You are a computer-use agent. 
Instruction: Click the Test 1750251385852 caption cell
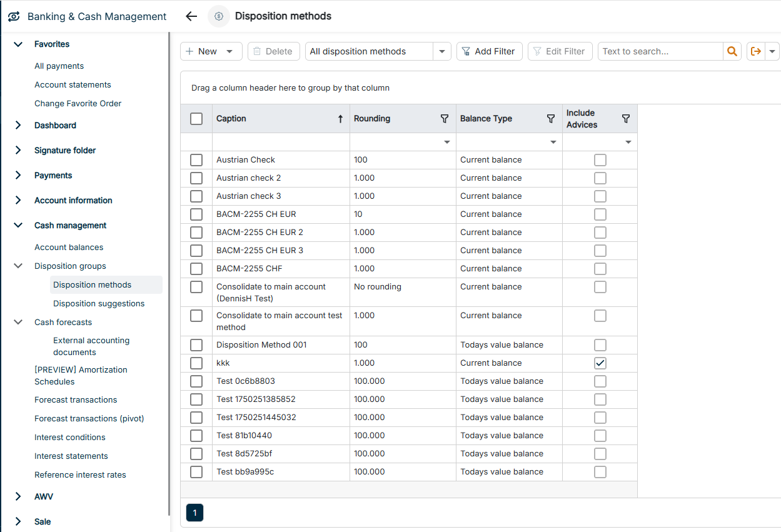click(281, 399)
